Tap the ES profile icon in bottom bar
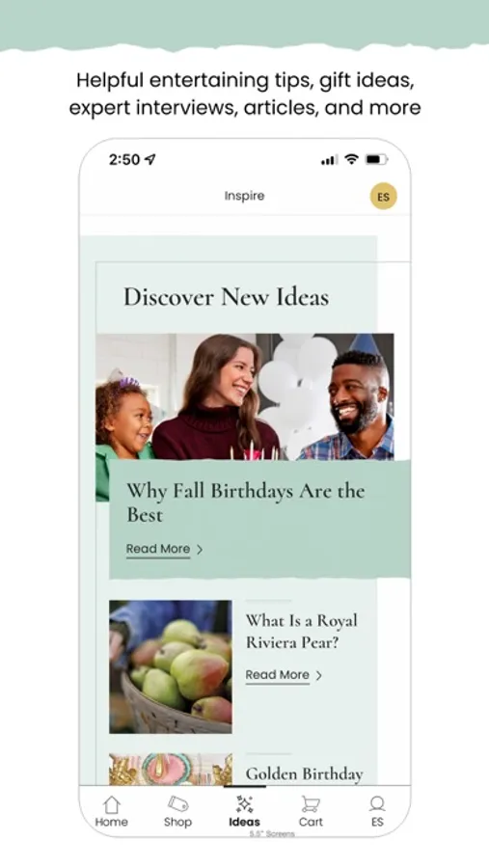 tap(377, 803)
